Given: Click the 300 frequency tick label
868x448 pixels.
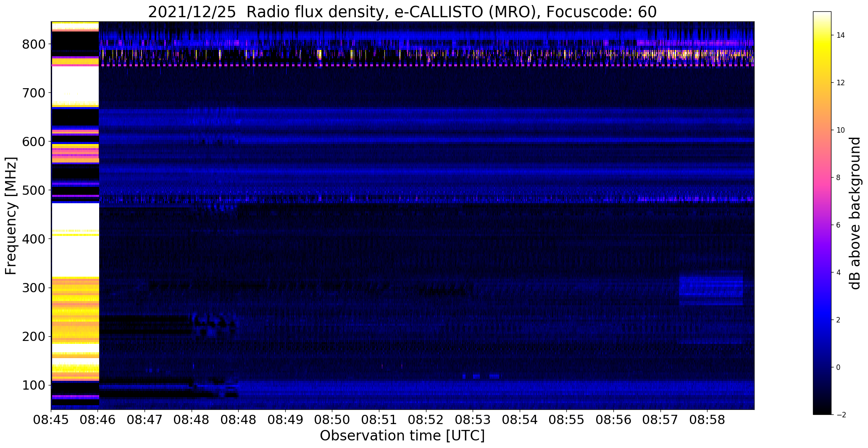Looking at the screenshot, I should pos(33,288).
